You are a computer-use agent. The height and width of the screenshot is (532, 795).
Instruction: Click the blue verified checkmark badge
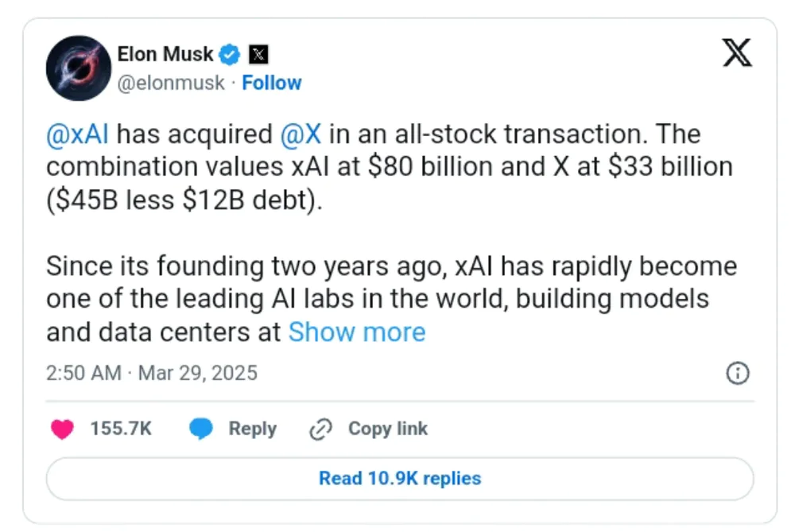coord(231,55)
